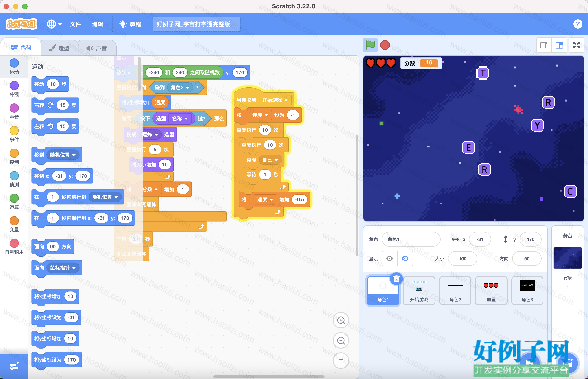Open 随机位置 dropdown in 移到 block
Image resolution: width=588 pixels, height=379 pixels.
tap(63, 155)
